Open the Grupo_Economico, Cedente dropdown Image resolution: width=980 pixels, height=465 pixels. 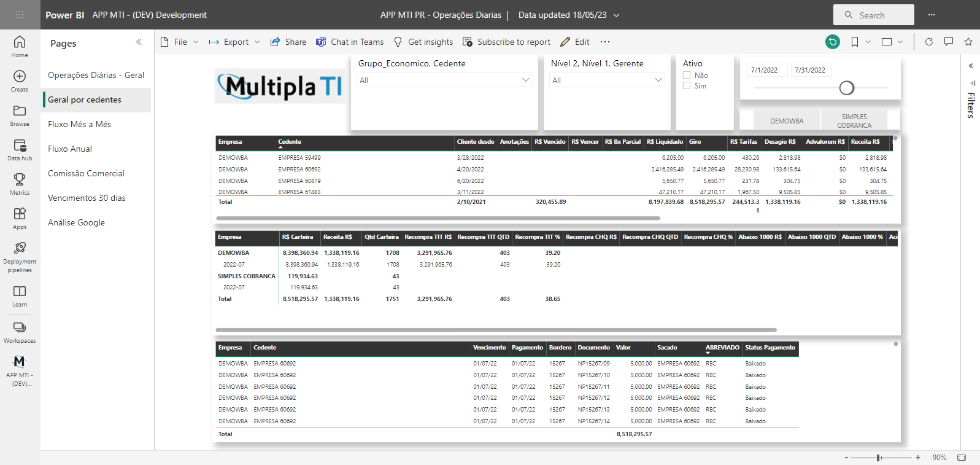(445, 80)
